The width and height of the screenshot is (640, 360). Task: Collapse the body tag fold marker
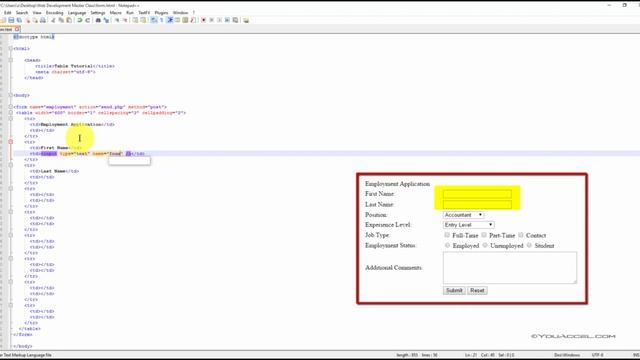11,95
